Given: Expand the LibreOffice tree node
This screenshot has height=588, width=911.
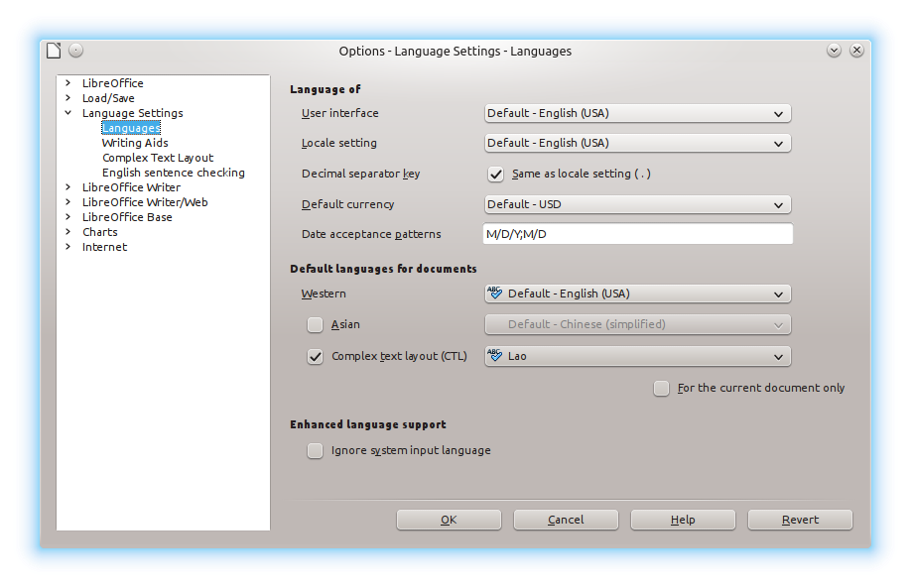Looking at the screenshot, I should 67,83.
